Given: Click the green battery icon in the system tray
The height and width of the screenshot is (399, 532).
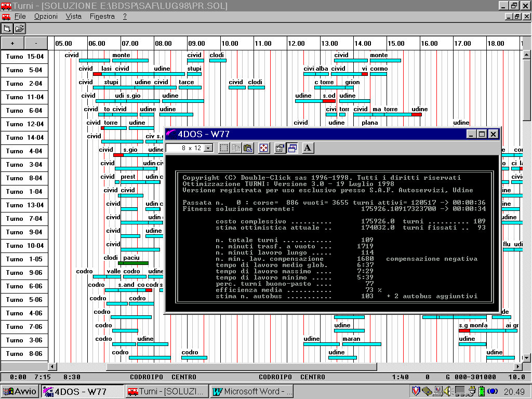Looking at the screenshot, I should (482, 391).
